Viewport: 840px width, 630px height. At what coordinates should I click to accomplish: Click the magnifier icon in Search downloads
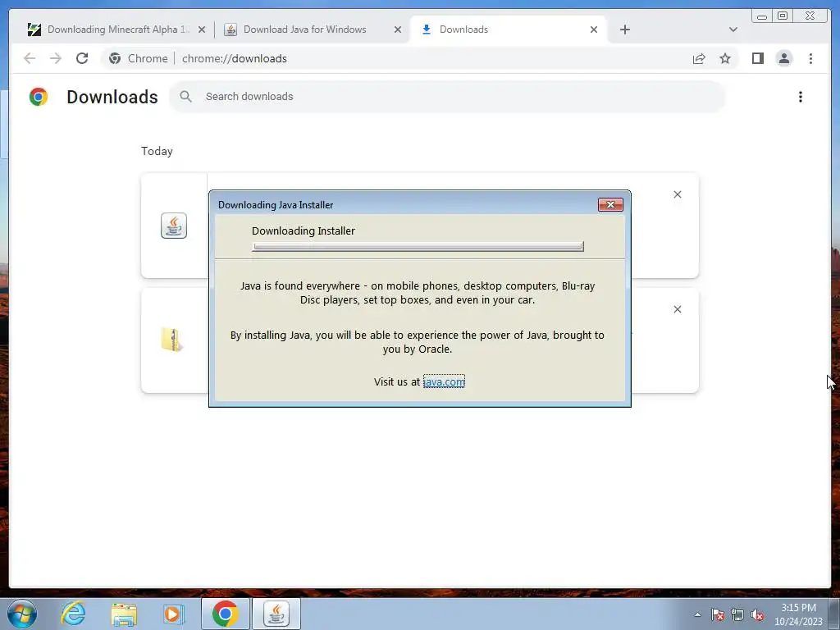(186, 97)
